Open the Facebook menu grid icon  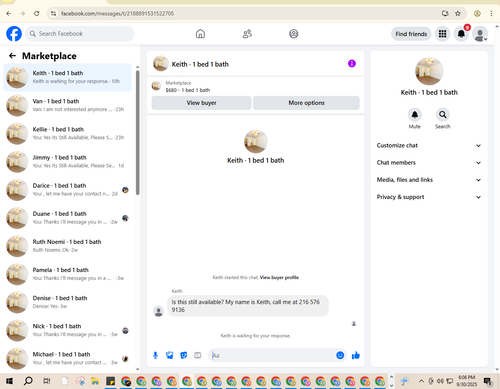[x=442, y=34]
